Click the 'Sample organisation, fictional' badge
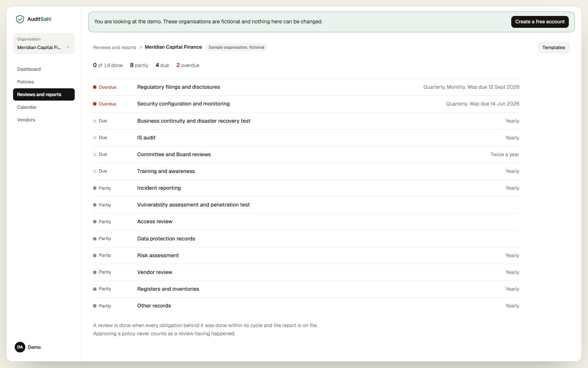 pos(236,47)
